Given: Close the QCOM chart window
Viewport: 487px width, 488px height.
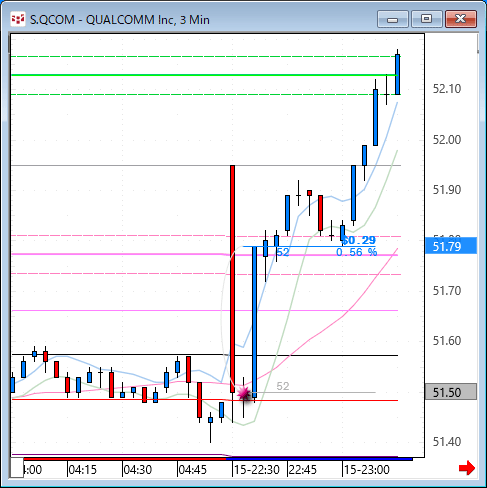Looking at the screenshot, I should pos(460,19).
